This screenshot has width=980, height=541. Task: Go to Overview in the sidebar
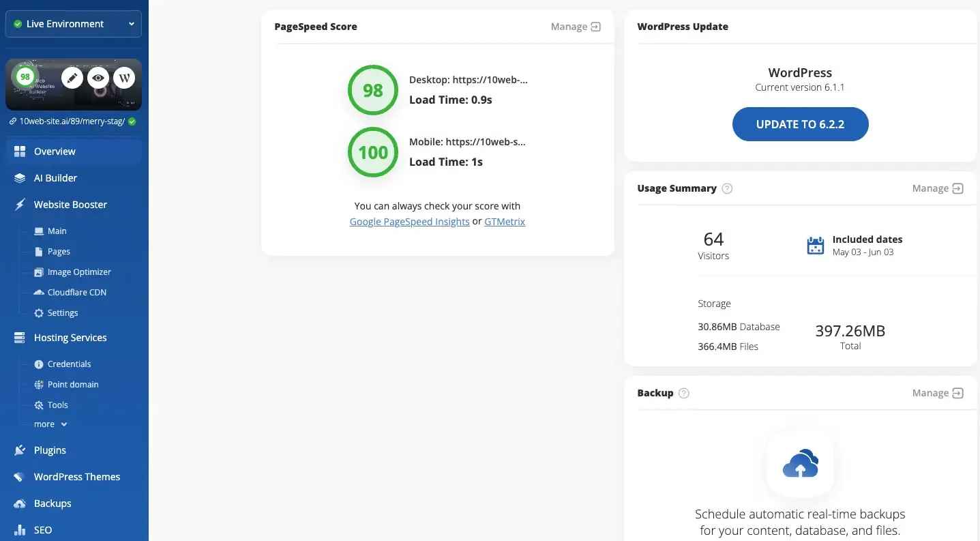[74, 151]
